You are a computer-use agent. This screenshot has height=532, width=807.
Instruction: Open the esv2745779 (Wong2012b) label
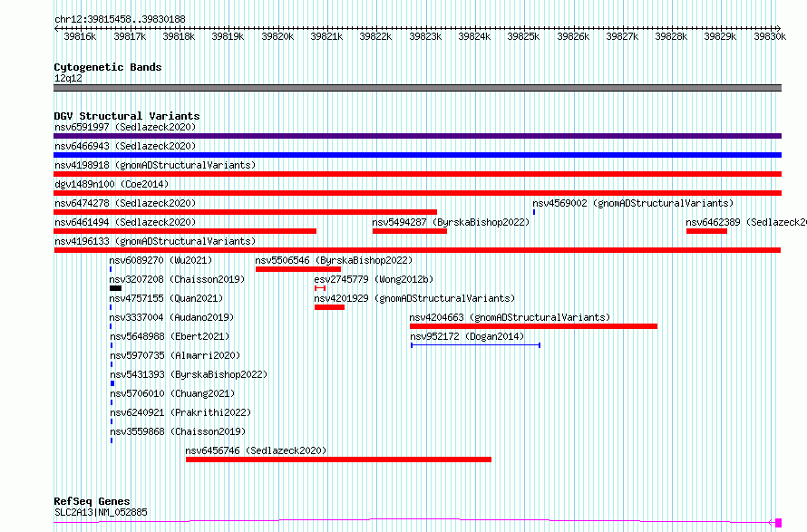tap(374, 279)
